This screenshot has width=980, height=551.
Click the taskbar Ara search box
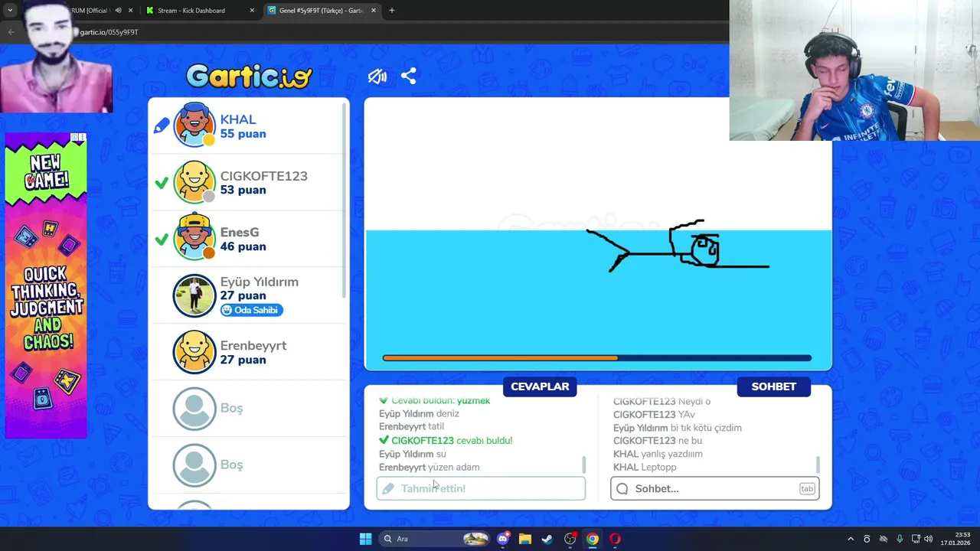(x=434, y=539)
